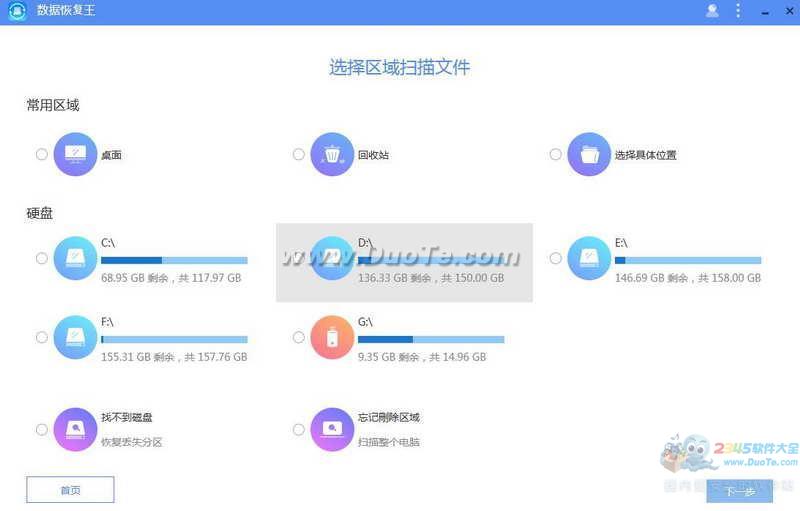This screenshot has height=511, width=800.
Task: Click the F:\ drive usage bar
Action: pyautogui.click(x=174, y=340)
